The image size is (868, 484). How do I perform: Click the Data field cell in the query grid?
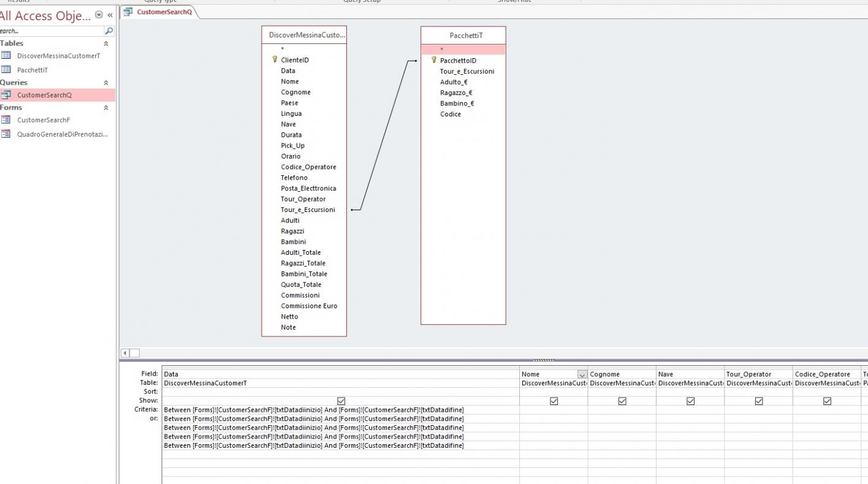341,374
